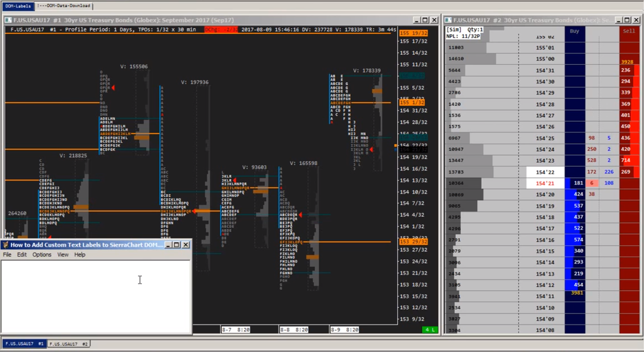
Task: Minimize the DOM #2 window
Action: [618, 20]
